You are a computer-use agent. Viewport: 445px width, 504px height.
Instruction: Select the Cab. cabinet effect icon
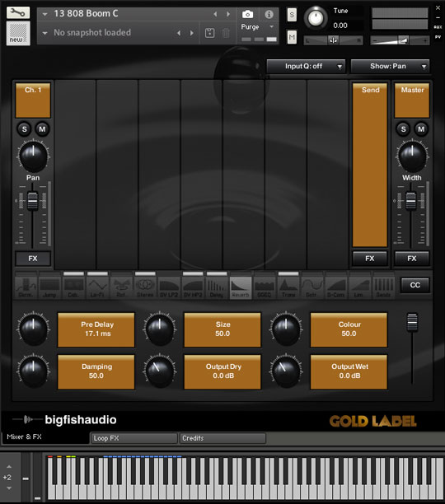pos(73,288)
